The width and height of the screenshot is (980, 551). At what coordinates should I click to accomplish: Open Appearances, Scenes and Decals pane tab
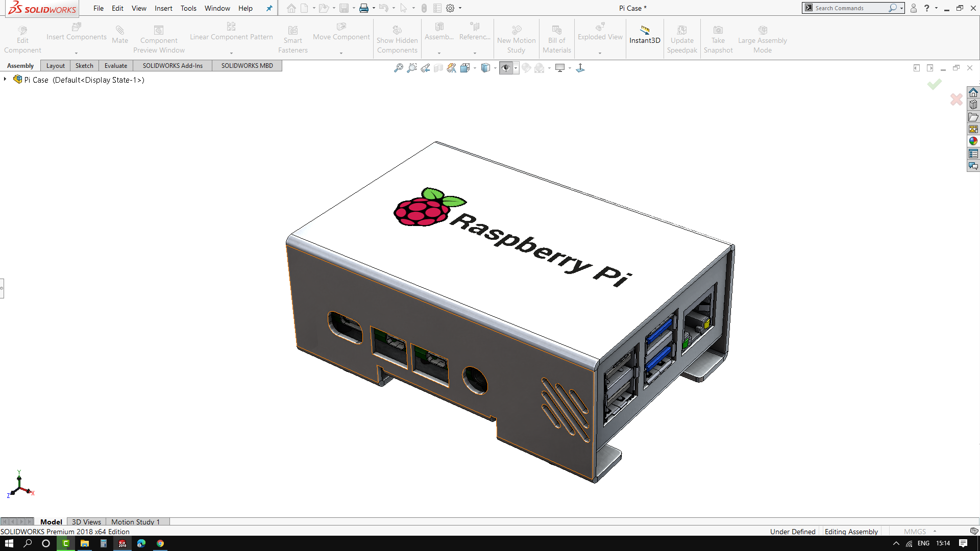(973, 141)
